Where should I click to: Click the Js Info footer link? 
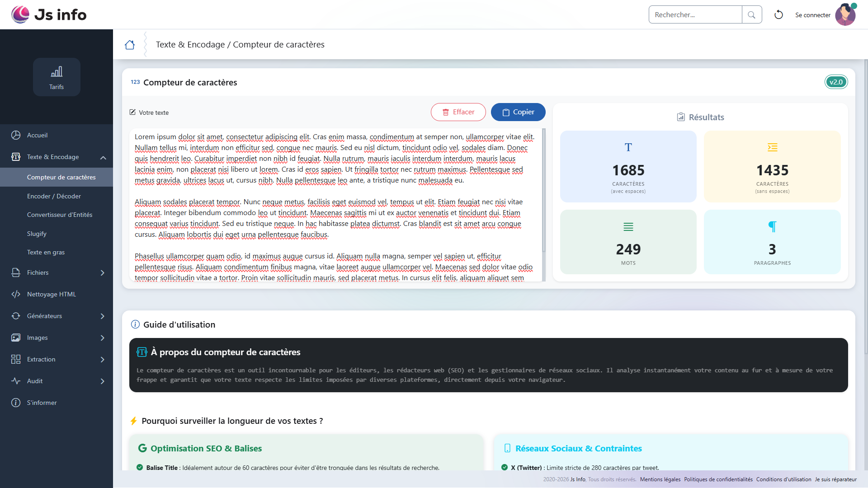pyautogui.click(x=578, y=479)
